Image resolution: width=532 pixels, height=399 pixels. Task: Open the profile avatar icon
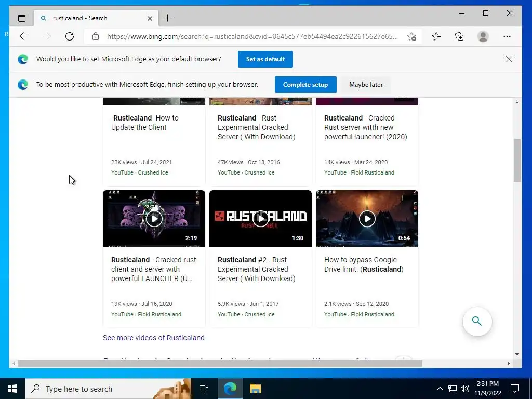(483, 36)
